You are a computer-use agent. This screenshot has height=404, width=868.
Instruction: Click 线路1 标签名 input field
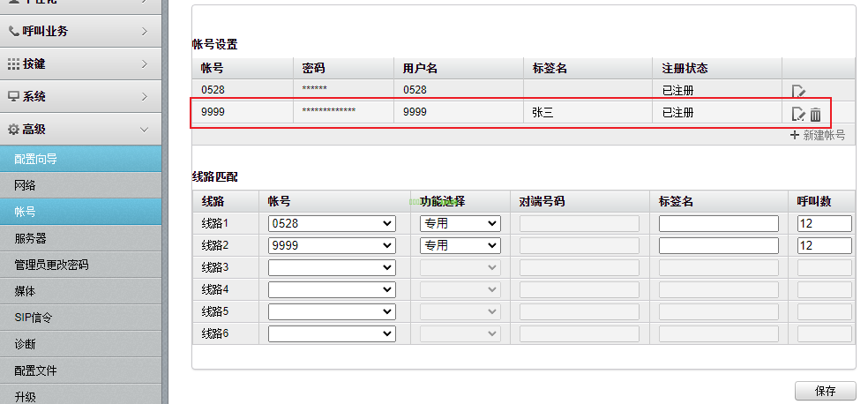point(718,224)
